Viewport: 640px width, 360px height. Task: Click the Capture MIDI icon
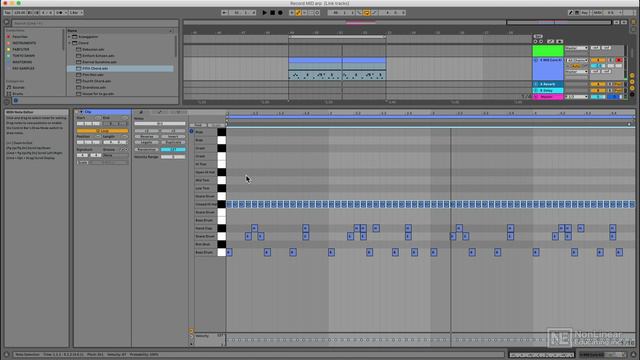click(311, 13)
